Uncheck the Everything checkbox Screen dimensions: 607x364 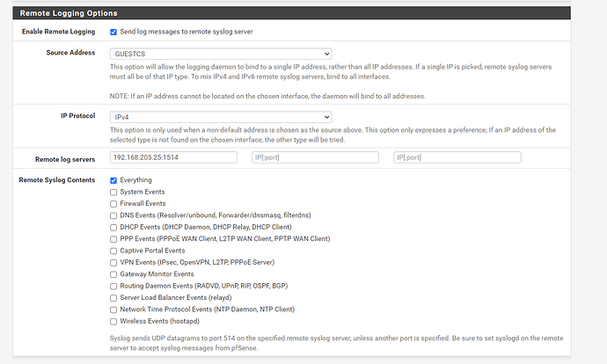(x=113, y=180)
